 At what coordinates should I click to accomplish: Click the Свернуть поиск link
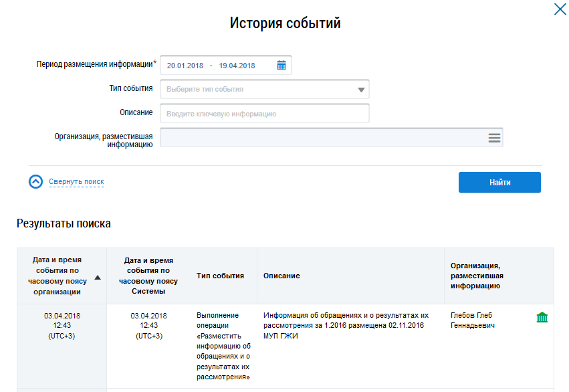[76, 182]
